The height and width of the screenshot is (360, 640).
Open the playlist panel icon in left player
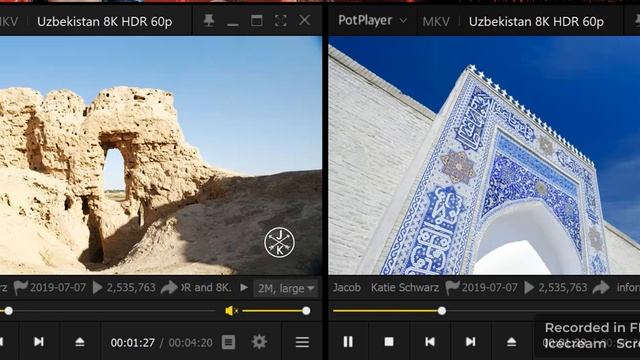229,342
